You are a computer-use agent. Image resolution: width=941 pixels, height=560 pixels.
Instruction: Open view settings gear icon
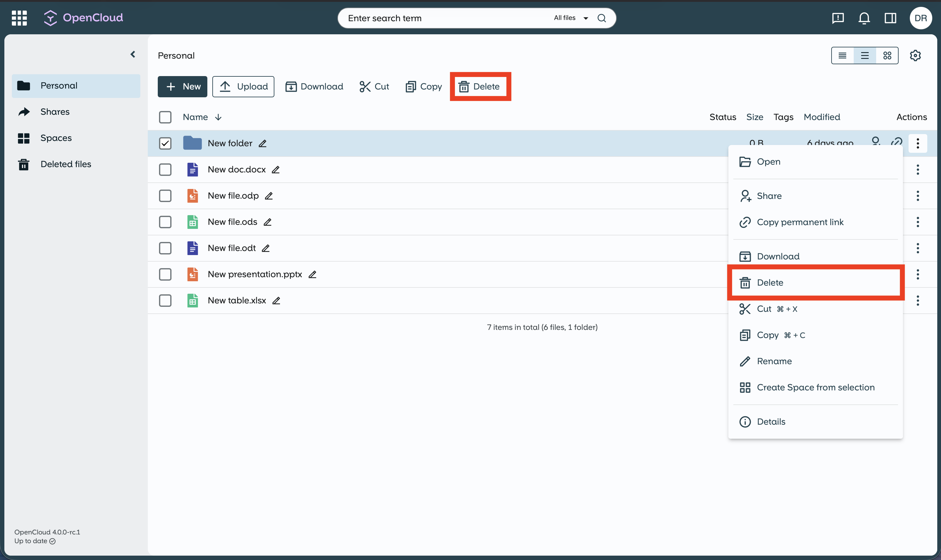[915, 56]
